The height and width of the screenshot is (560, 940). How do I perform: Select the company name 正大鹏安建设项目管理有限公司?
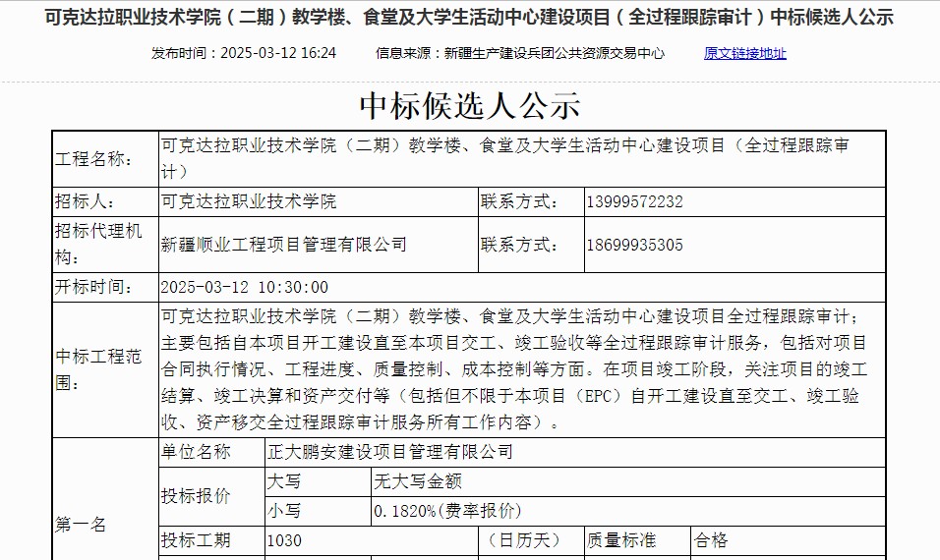click(x=390, y=452)
